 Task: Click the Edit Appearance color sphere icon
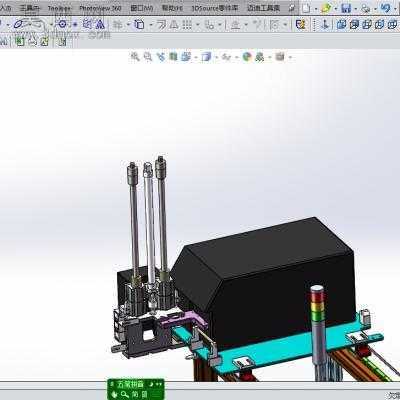(247, 57)
